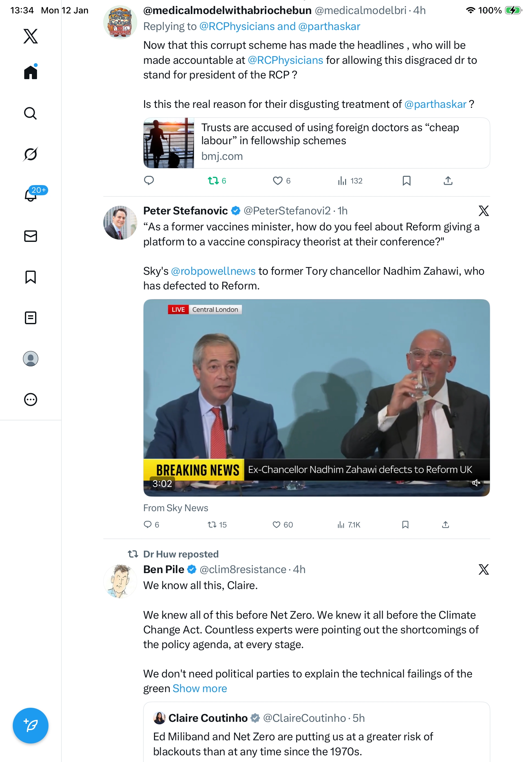This screenshot has width=532, height=762.
Task: Go to @robpowellnews profile link
Action: pos(213,271)
